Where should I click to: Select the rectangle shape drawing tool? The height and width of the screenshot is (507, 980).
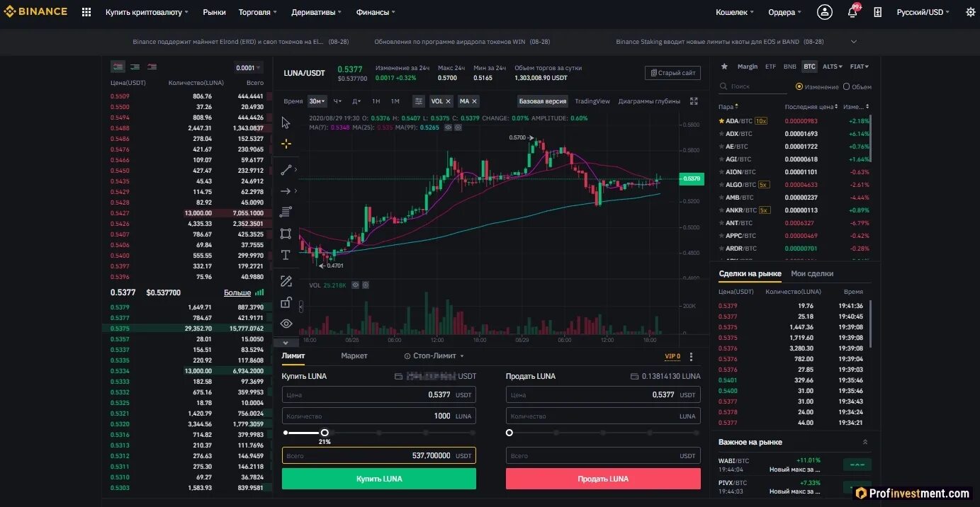pyautogui.click(x=286, y=234)
